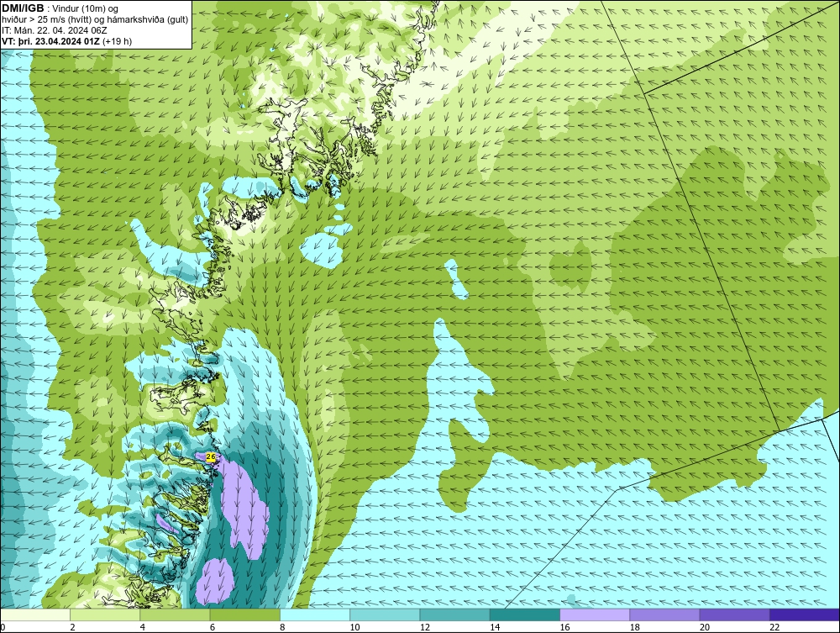The width and height of the screenshot is (840, 633).
Task: Click the 'hviður > 25 m/s' description line
Action: 95,19
